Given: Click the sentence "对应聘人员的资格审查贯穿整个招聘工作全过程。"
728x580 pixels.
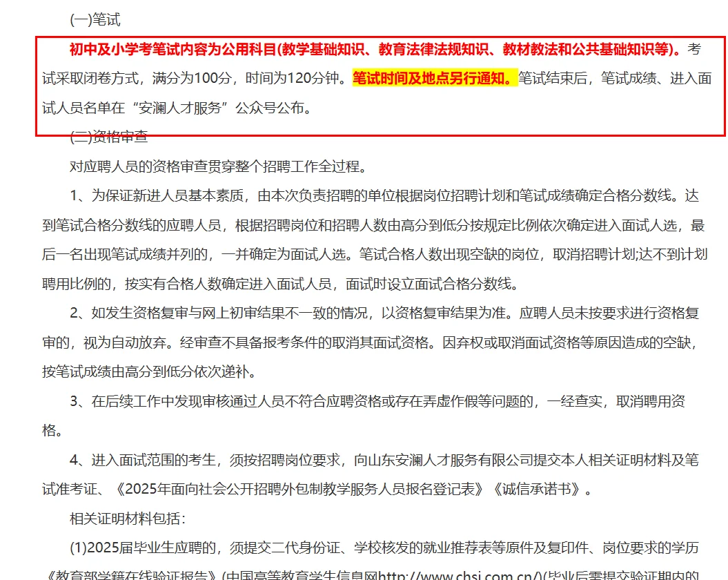Looking at the screenshot, I should (x=219, y=166).
